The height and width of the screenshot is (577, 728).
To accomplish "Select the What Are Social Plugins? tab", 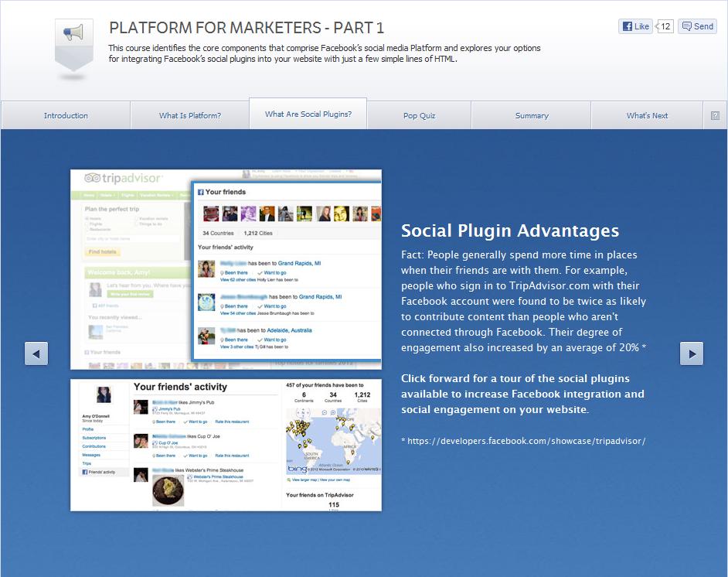I will click(308, 114).
